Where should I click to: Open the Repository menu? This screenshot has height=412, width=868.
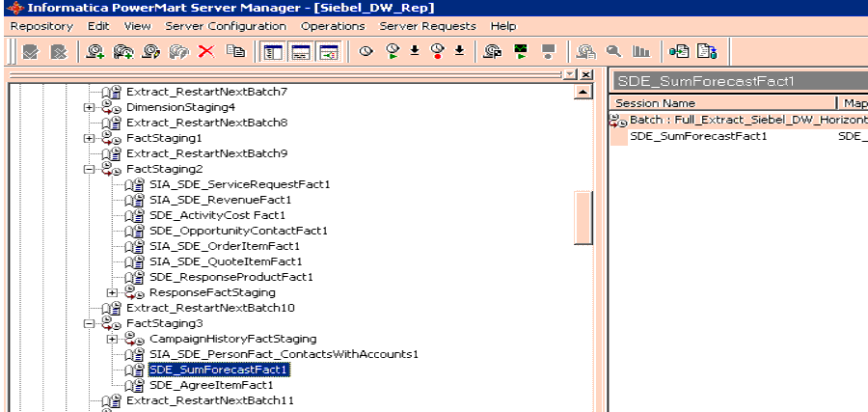tap(41, 26)
